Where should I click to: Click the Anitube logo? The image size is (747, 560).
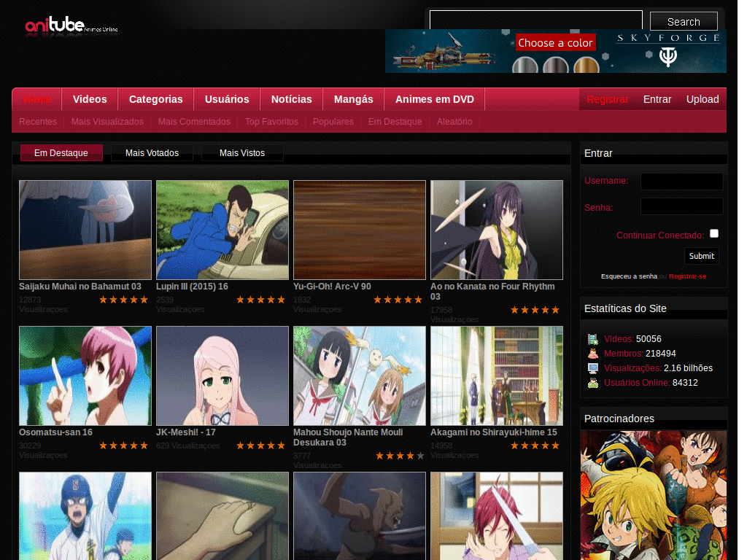coord(71,26)
